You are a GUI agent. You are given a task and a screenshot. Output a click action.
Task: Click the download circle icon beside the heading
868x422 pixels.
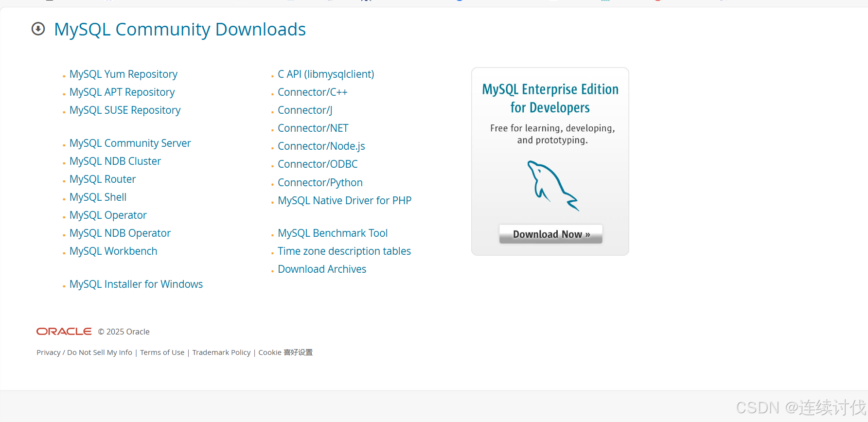click(38, 29)
